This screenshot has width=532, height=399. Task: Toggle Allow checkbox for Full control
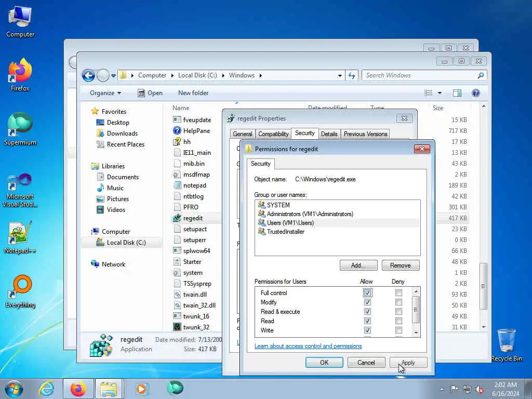point(367,293)
